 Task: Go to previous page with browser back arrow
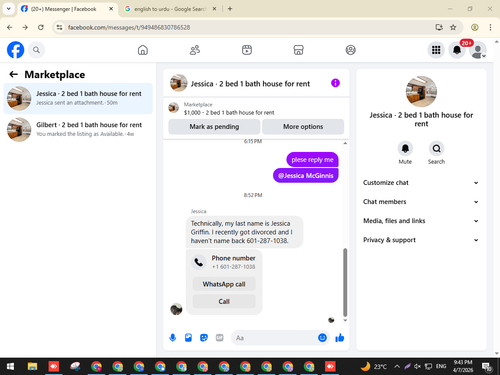click(x=10, y=27)
